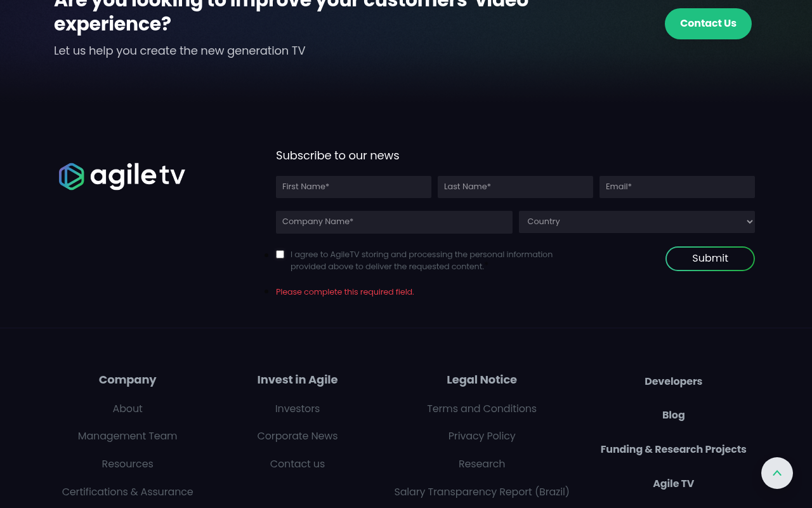812x508 pixels.
Task: Go to the Developers page
Action: (x=673, y=381)
